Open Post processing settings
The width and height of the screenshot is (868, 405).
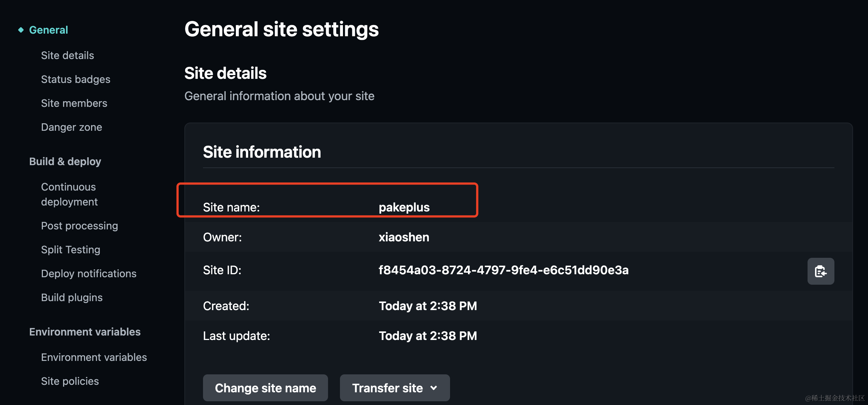click(x=79, y=226)
